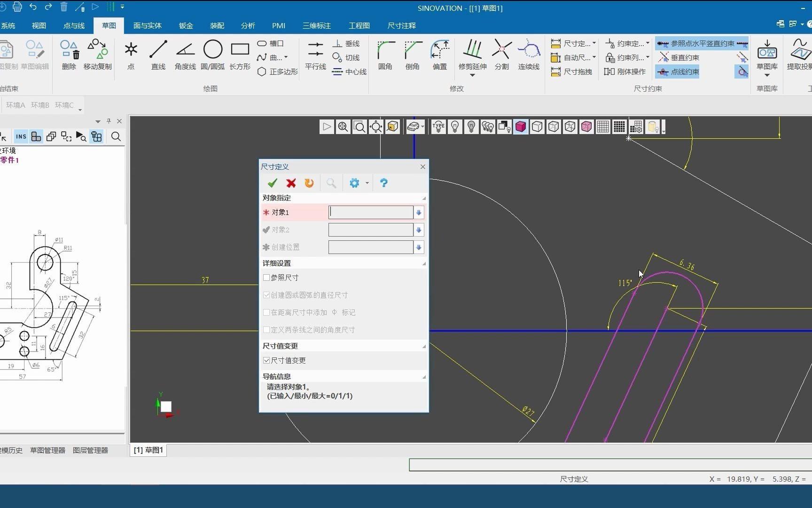Click the 长方形 rectangle tool

(x=240, y=55)
